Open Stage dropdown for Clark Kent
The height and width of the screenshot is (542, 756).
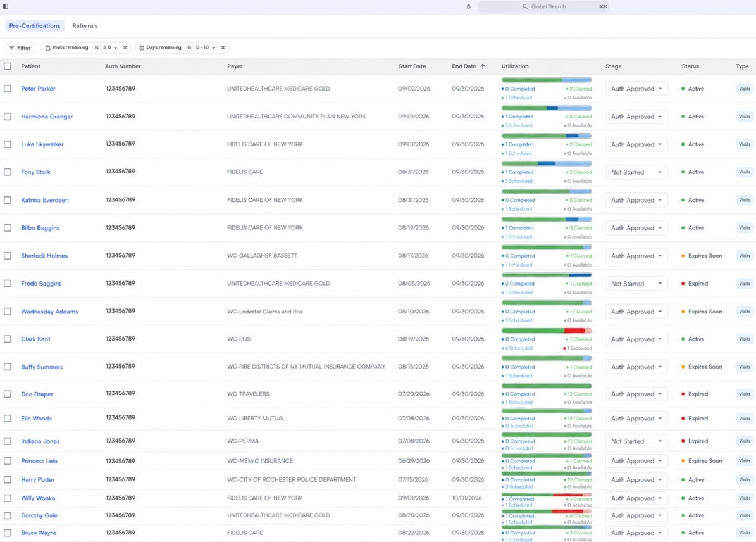pos(636,339)
